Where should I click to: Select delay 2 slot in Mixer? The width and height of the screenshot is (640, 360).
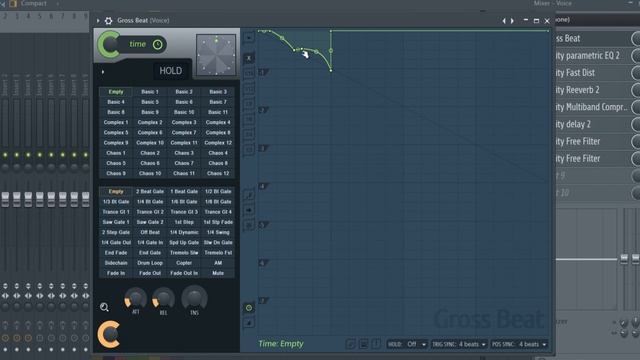pos(592,124)
